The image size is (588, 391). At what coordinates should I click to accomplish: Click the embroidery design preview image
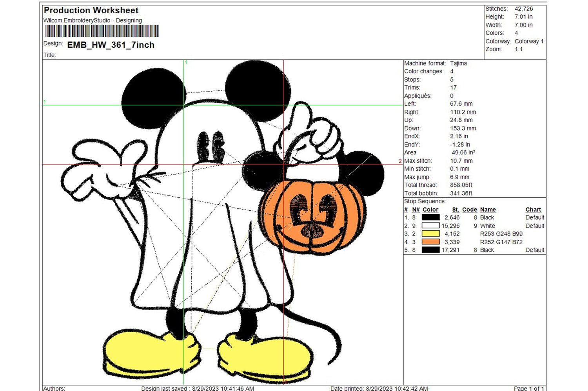click(223, 222)
